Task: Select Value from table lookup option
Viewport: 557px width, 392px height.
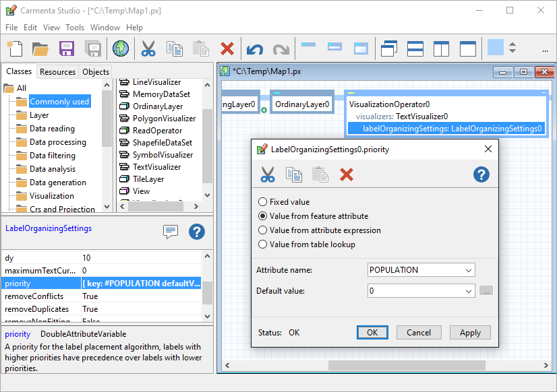Action: pos(263,244)
